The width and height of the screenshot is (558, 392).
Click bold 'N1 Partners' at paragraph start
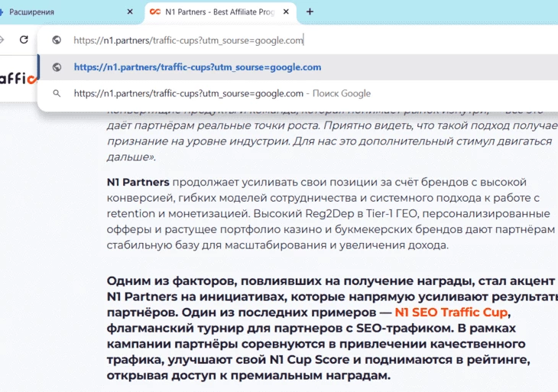click(x=138, y=182)
